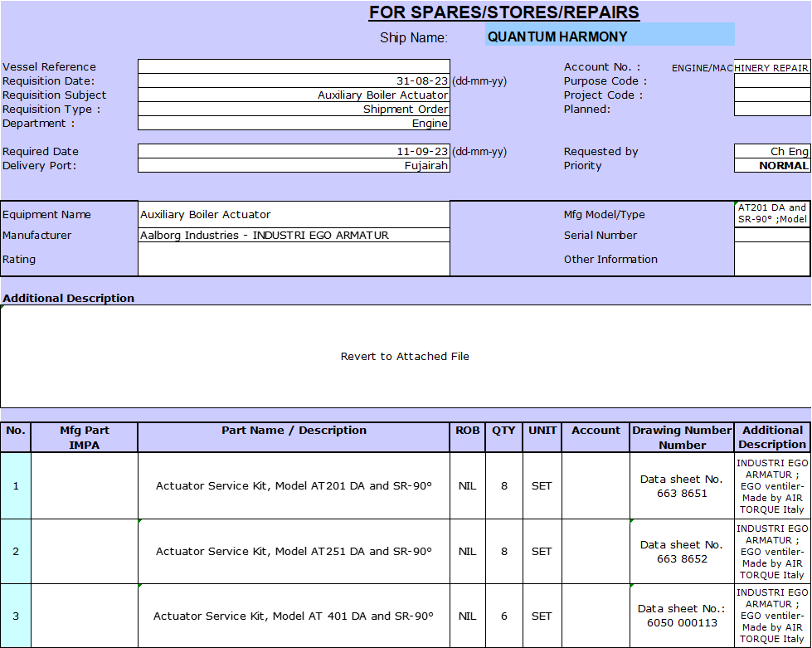Click Data sheet No. 6050 000113 cell

[x=682, y=616]
